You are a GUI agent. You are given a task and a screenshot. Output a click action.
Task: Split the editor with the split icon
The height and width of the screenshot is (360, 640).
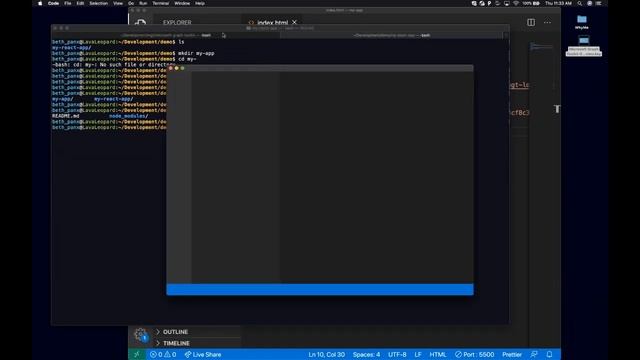pos(531,22)
